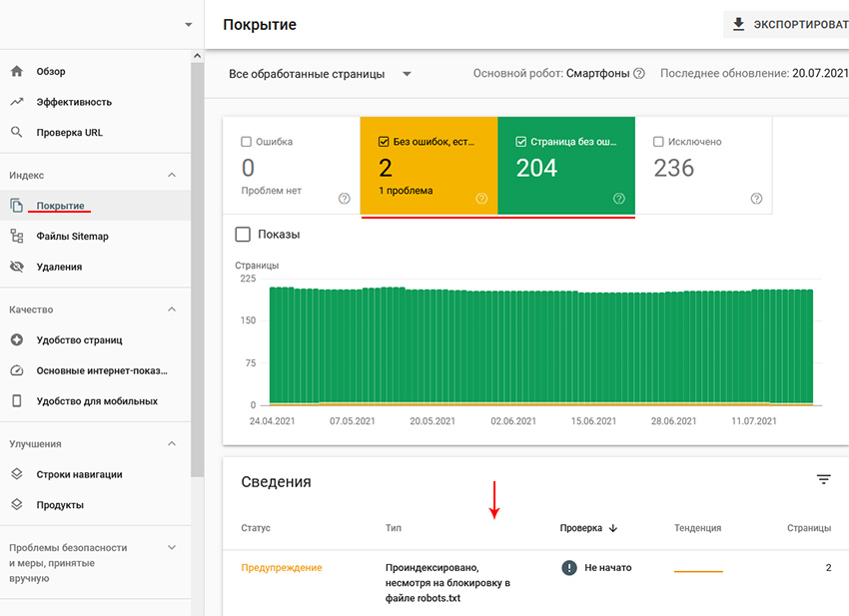Open Проверка URL via its search icon
Screen dimensions: 849x616
tap(16, 132)
